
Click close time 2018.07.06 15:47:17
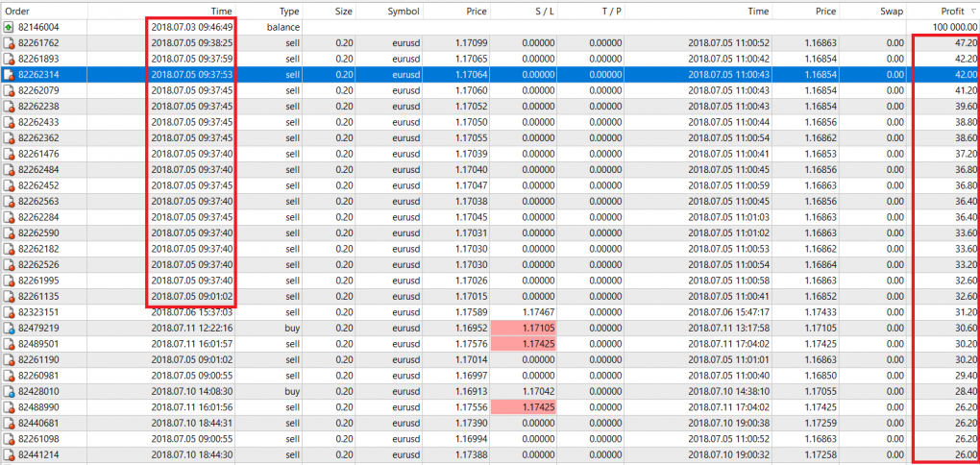[728, 312]
